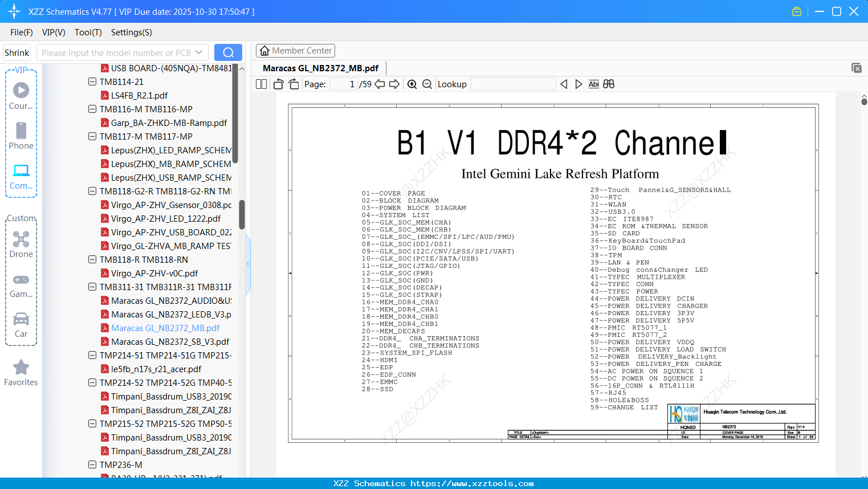Open the Car category
The width and height of the screenshot is (868, 489).
point(21,325)
